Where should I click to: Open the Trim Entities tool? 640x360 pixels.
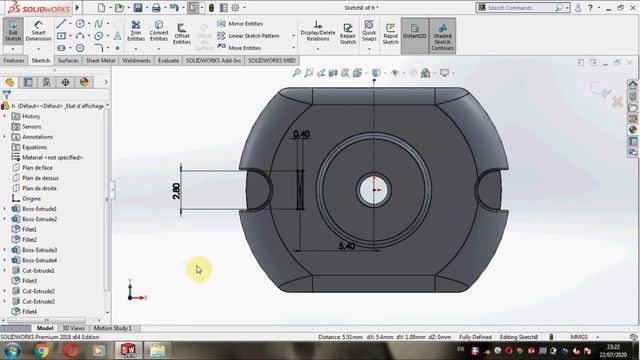(136, 31)
